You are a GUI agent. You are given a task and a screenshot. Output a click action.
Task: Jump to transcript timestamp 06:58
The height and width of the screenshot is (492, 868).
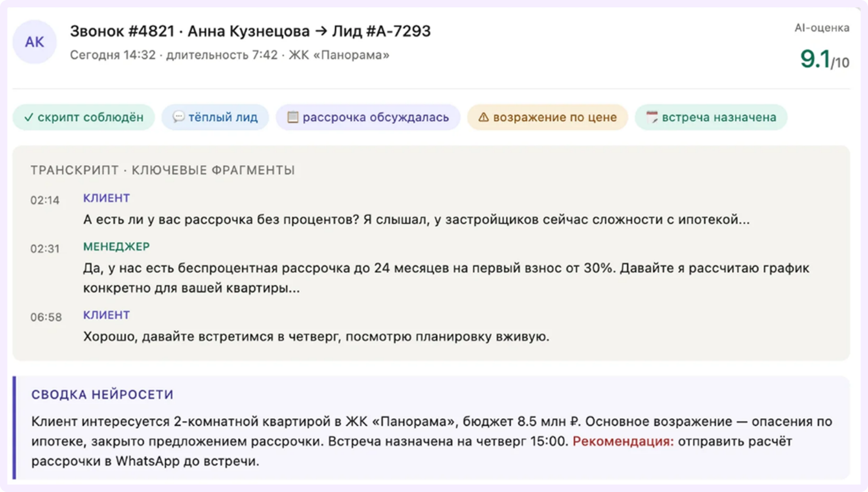click(46, 317)
